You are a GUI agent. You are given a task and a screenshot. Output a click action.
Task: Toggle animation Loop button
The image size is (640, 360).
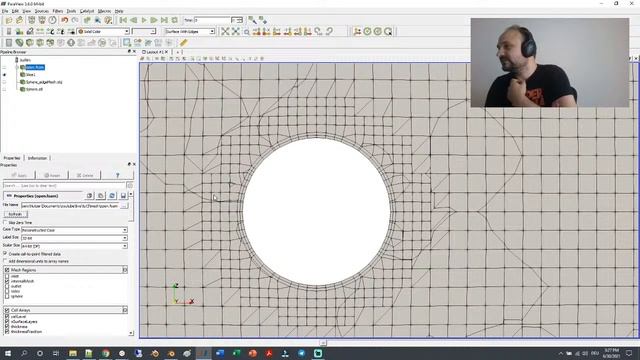click(174, 20)
